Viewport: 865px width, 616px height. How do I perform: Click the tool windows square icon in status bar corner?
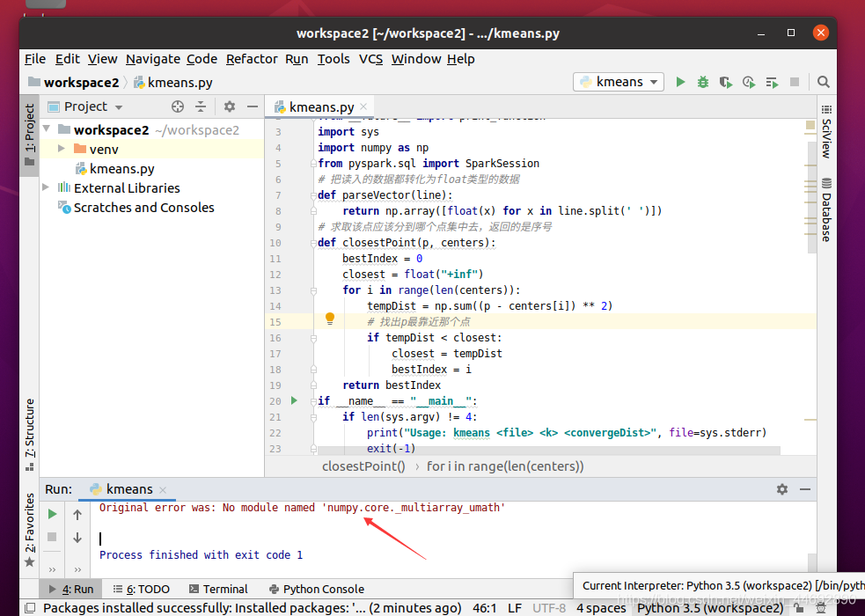coord(30,608)
